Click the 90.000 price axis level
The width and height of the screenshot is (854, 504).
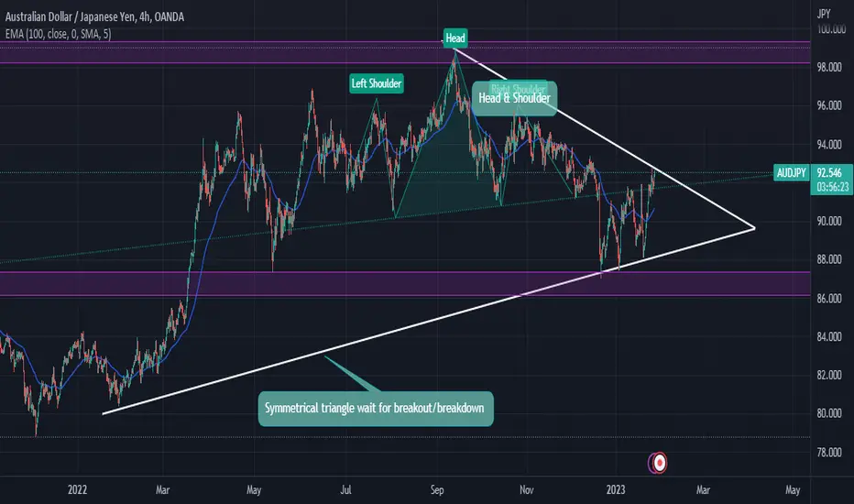click(829, 221)
